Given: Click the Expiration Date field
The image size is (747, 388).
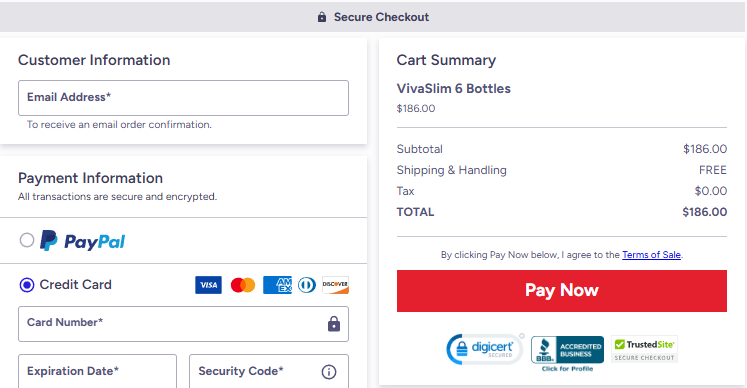Looking at the screenshot, I should pyautogui.click(x=97, y=371).
